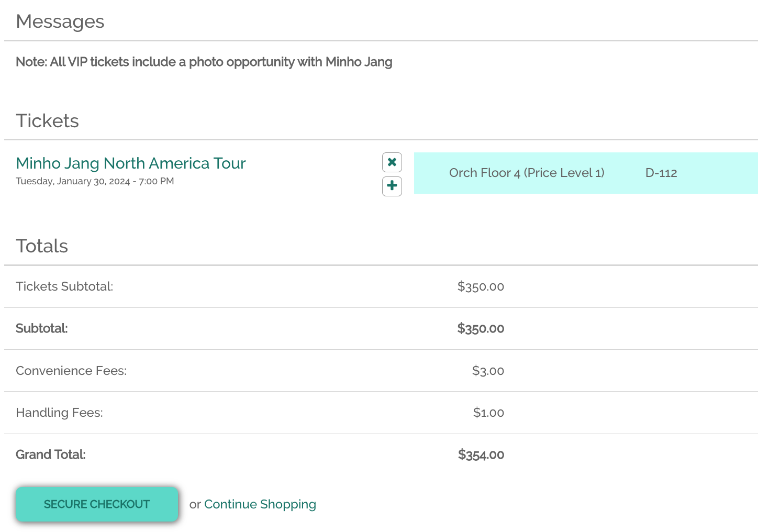
Task: Click the Tickets section heading
Action: 47,121
